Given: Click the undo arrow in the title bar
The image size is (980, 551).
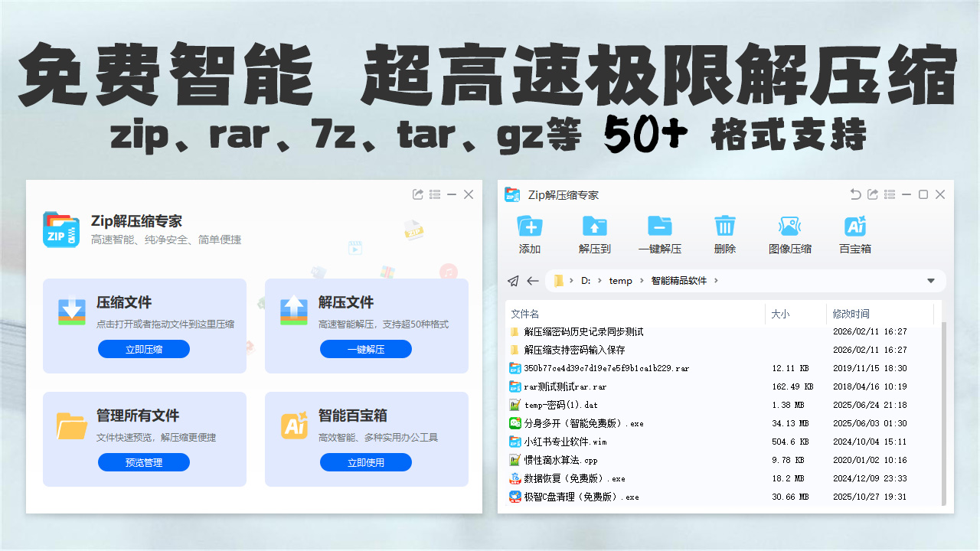Looking at the screenshot, I should click(x=855, y=194).
